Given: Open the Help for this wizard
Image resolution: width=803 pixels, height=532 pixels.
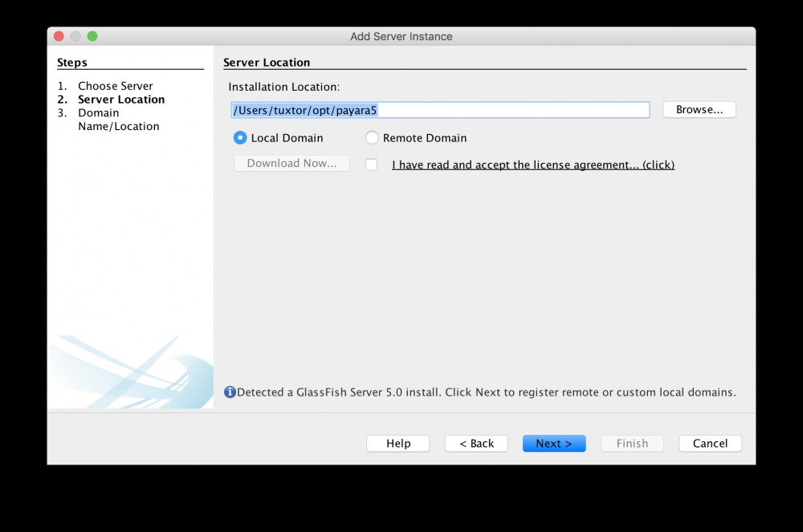Looking at the screenshot, I should point(397,443).
